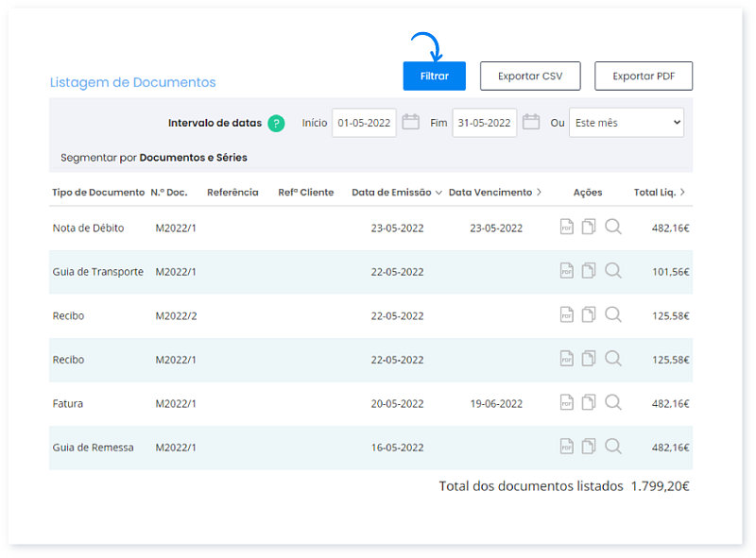Sort by Data de Emissão column arrow
756x558 pixels.
click(438, 193)
